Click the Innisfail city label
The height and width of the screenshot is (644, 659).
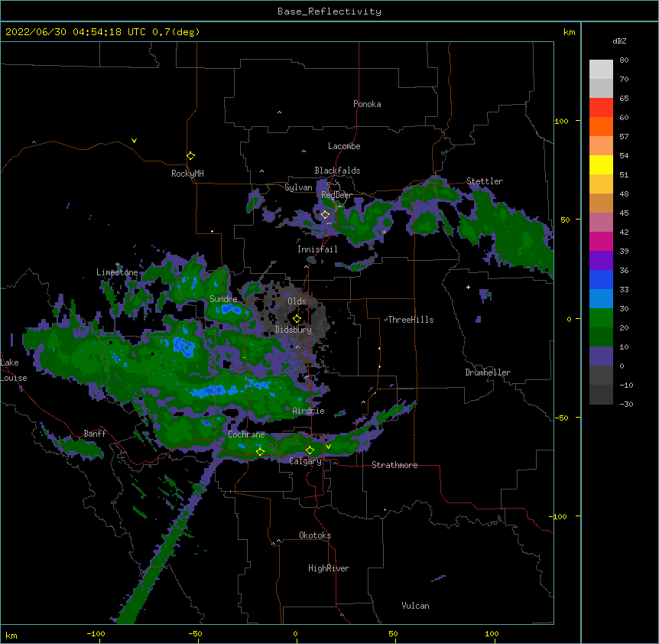coord(317,249)
